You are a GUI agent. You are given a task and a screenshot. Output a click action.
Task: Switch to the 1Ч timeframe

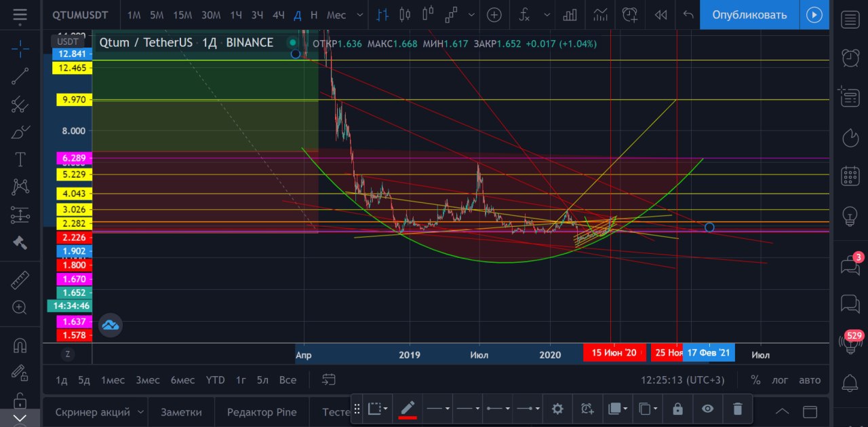[236, 15]
